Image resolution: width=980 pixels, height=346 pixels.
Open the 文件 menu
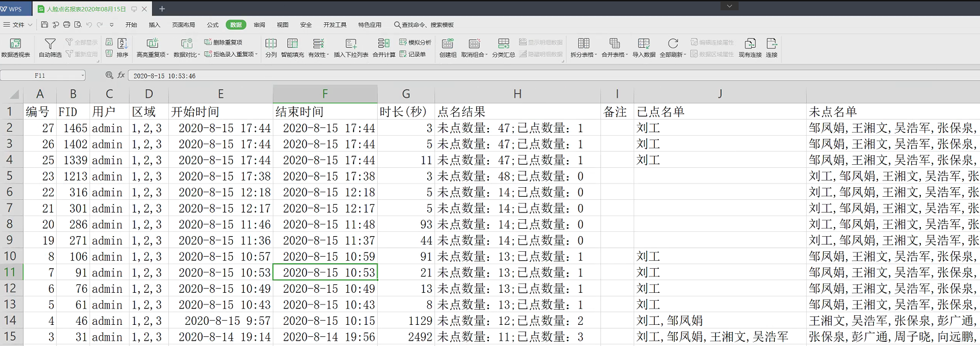tap(18, 25)
